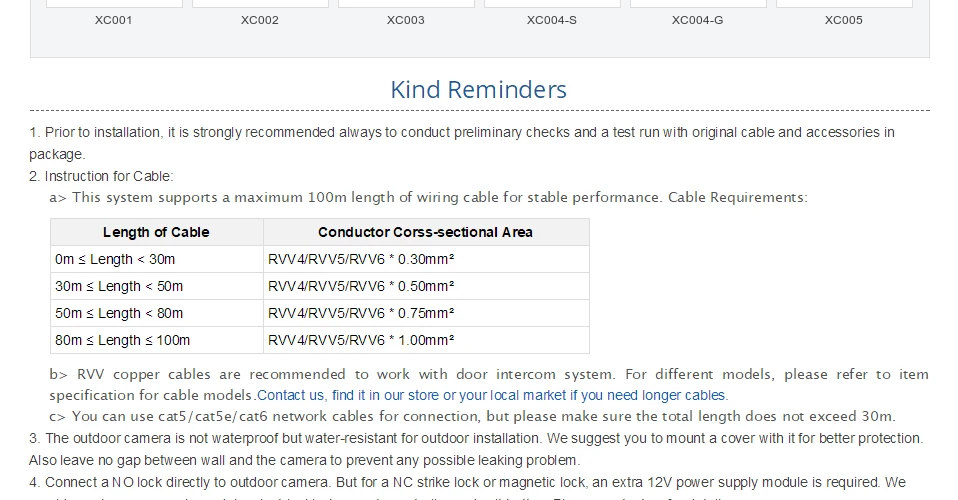Image resolution: width=958 pixels, height=500 pixels.
Task: Click the 0.50mm² cable specification cell
Action: pyautogui.click(x=426, y=286)
